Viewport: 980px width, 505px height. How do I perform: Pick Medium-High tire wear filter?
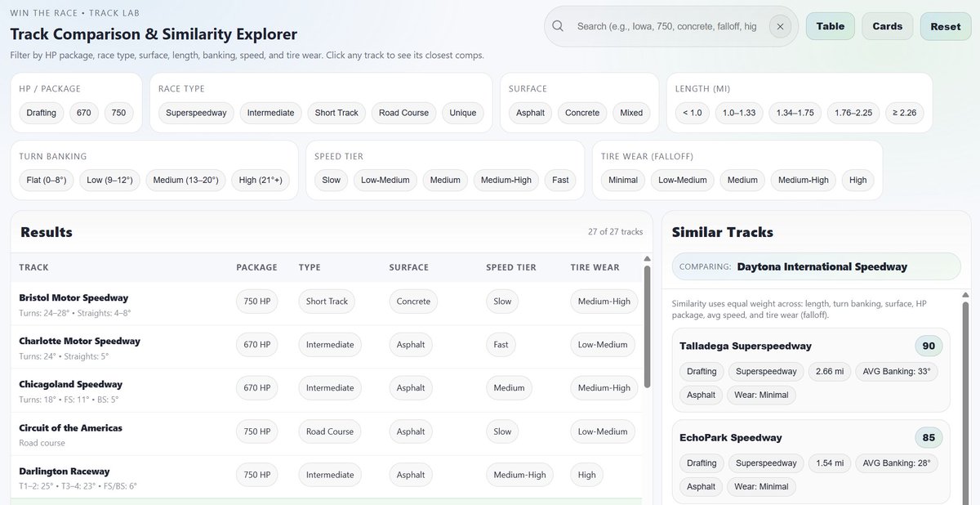(x=804, y=180)
